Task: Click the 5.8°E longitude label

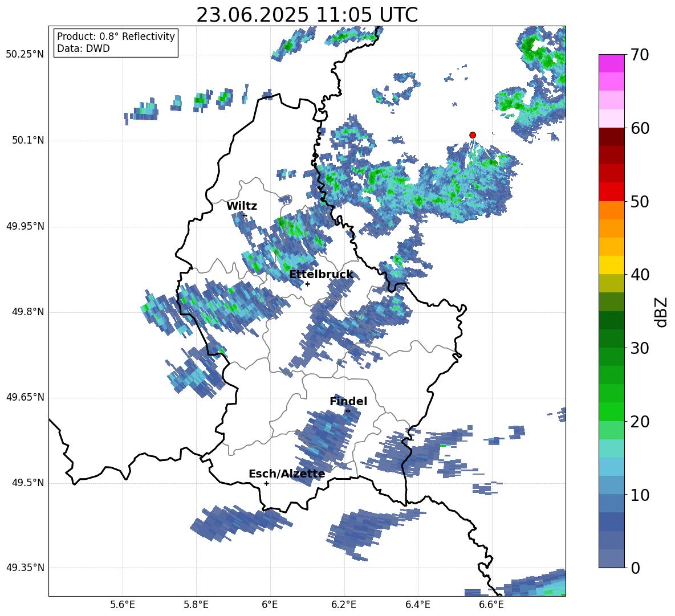Action: pos(196,605)
